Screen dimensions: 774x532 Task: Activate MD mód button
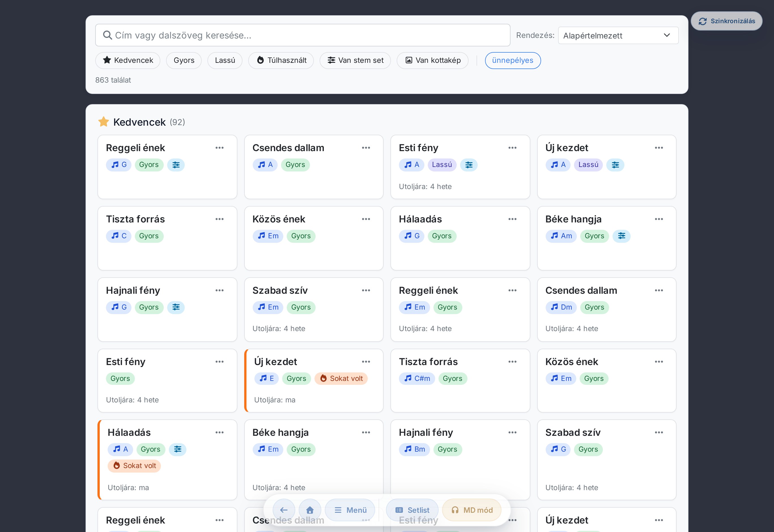tap(472, 510)
